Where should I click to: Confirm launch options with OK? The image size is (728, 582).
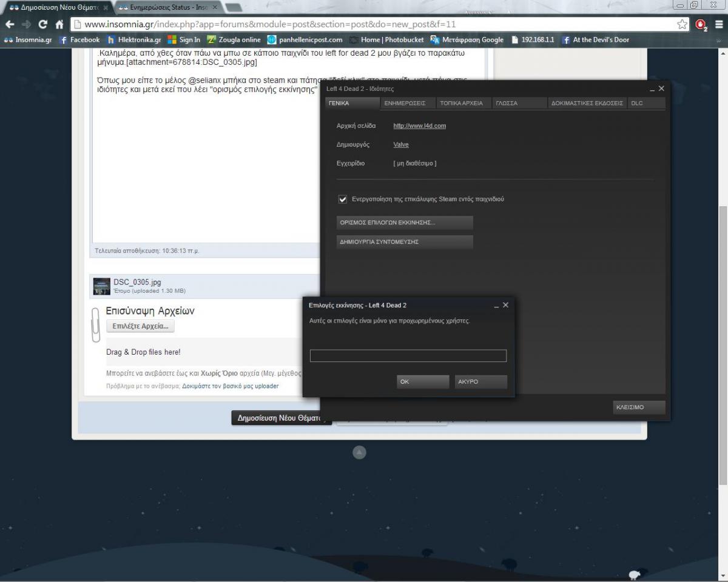pos(423,382)
